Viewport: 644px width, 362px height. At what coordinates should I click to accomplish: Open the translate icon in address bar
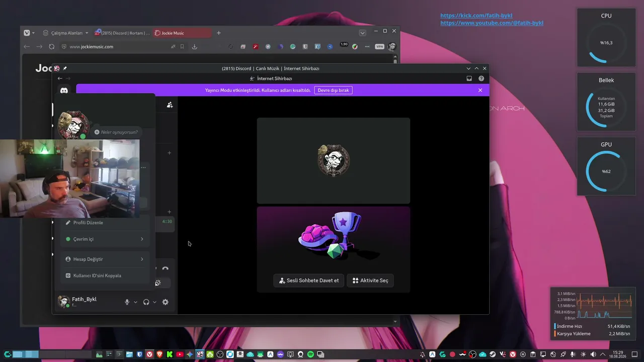(x=173, y=47)
